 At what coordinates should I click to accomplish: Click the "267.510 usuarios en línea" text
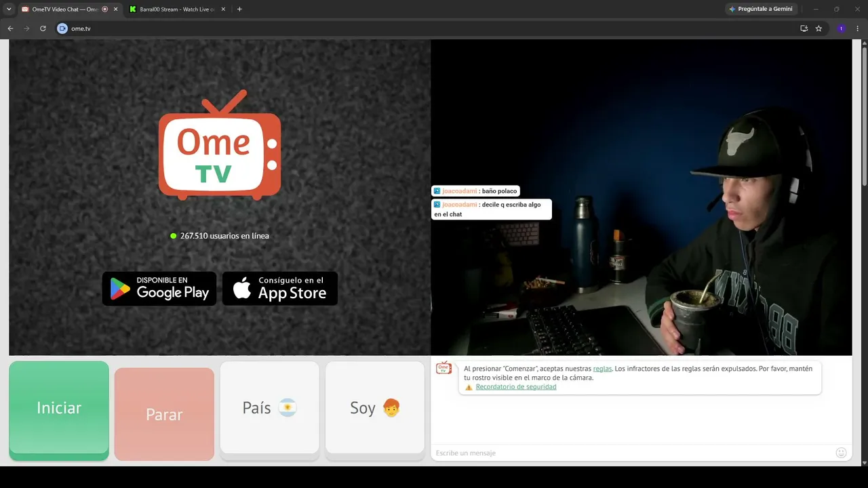tap(224, 236)
